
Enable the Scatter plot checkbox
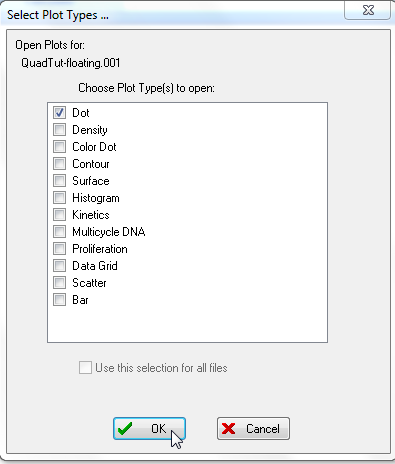(x=59, y=283)
